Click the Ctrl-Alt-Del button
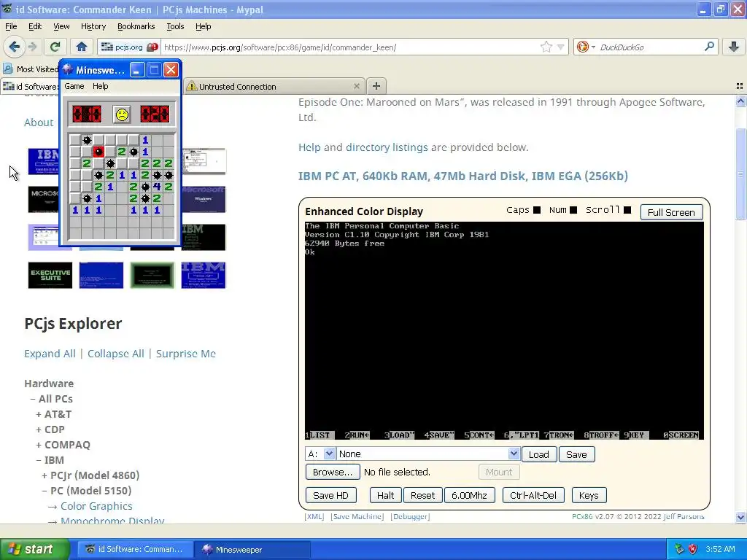The width and height of the screenshot is (747, 560). 533,495
